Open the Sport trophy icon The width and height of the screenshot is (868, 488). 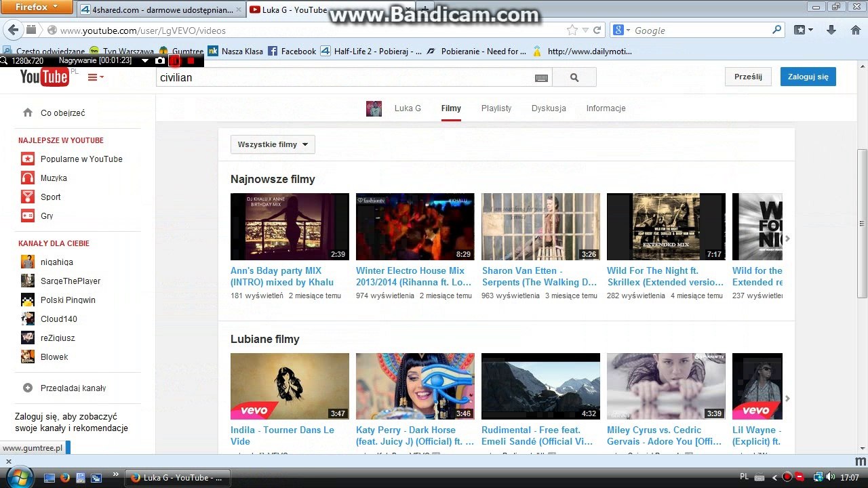pos(28,197)
